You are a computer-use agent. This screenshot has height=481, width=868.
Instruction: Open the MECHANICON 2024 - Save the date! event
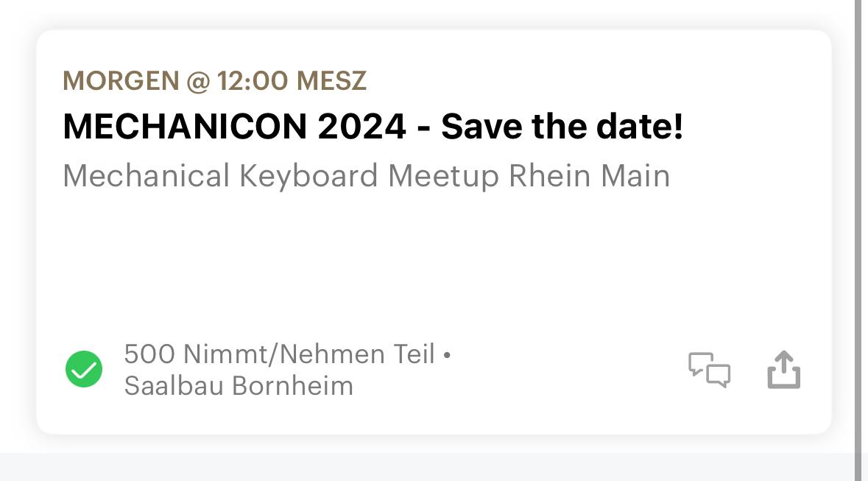pyautogui.click(x=373, y=127)
